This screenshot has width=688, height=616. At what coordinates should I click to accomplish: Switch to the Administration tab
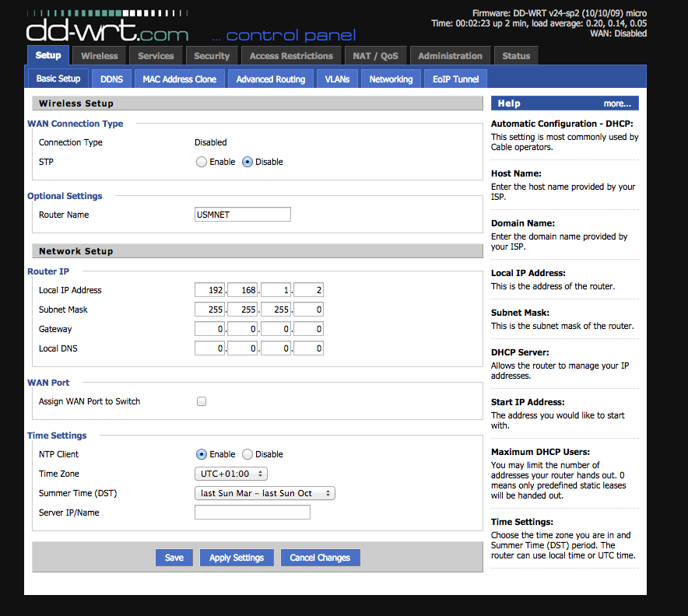click(450, 56)
